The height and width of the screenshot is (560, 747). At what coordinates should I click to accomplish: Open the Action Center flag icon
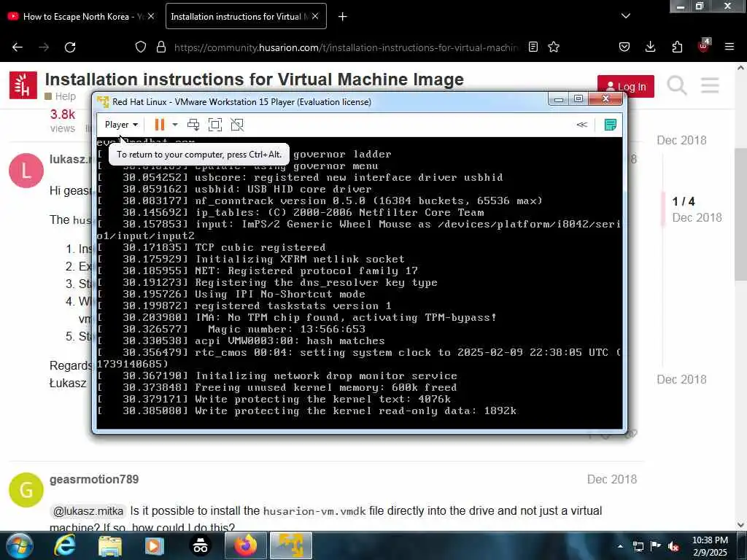coord(656,546)
